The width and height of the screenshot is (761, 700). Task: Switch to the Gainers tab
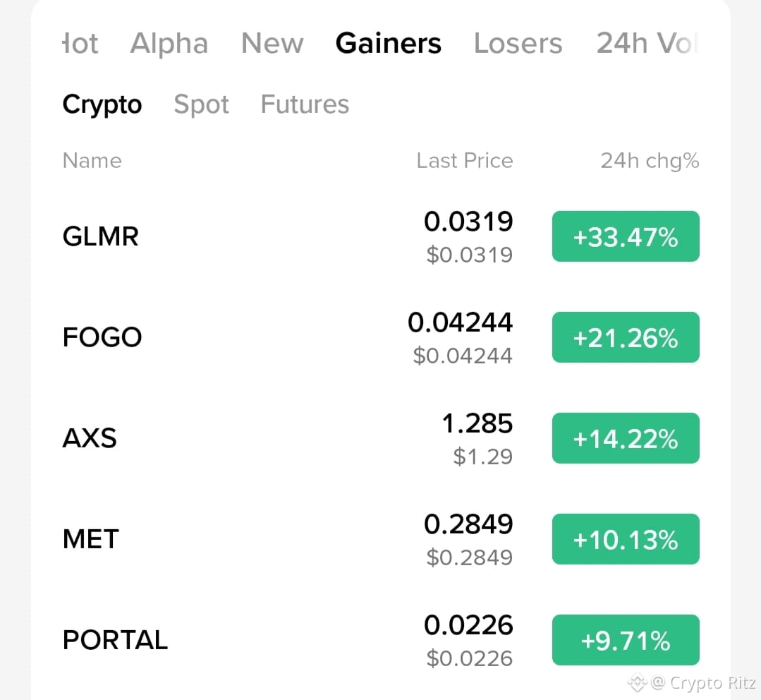tap(388, 43)
